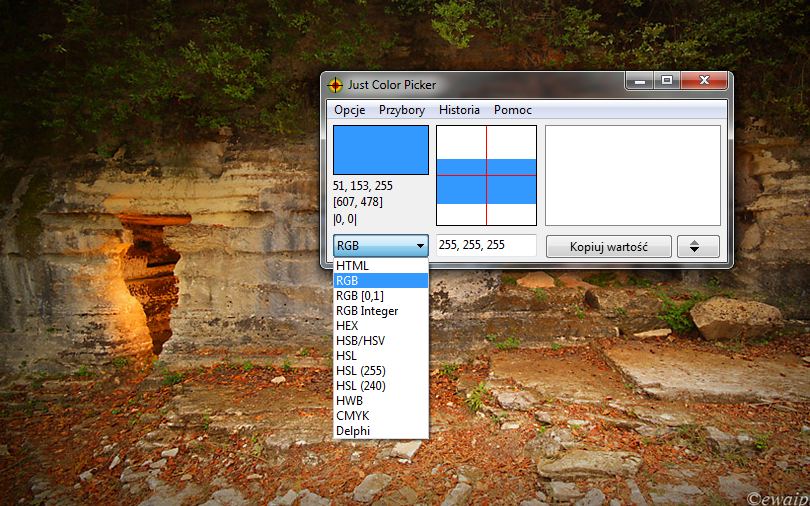Click the up-down arrows expand button
The height and width of the screenshot is (506, 810).
(698, 246)
